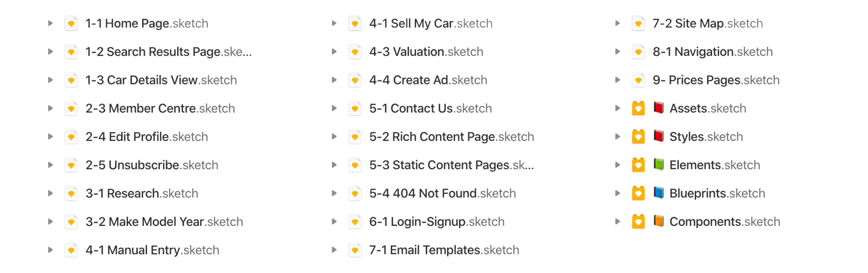Viewport: 868px width, 273px height.
Task: Click the Sketch icon for Email Templates
Action: coord(355,250)
